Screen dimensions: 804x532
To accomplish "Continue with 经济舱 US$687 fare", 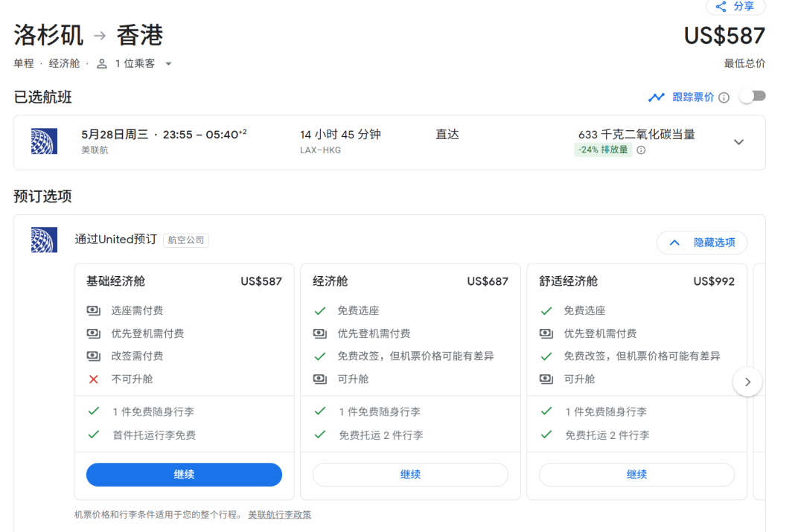I will (x=410, y=475).
